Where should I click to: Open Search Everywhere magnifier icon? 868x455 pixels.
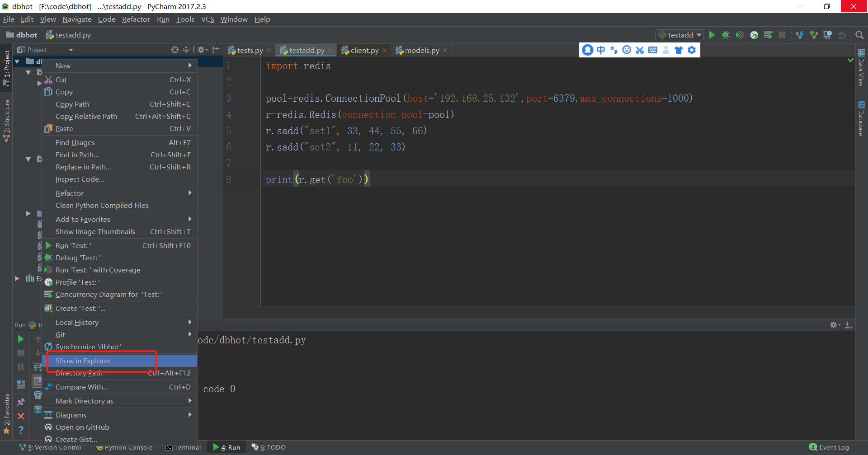[x=859, y=35]
